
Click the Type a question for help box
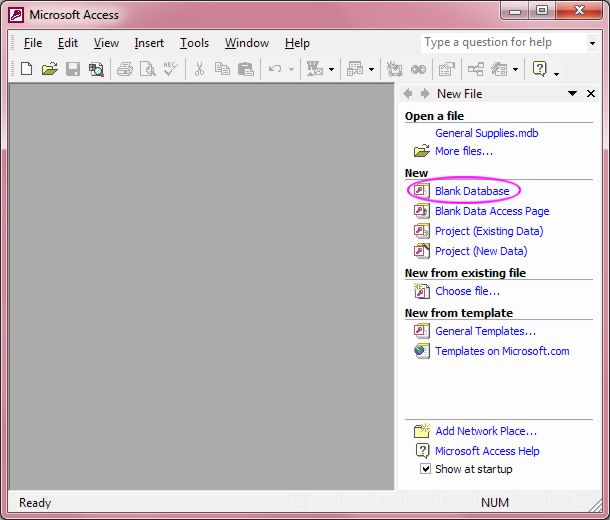tap(504, 42)
